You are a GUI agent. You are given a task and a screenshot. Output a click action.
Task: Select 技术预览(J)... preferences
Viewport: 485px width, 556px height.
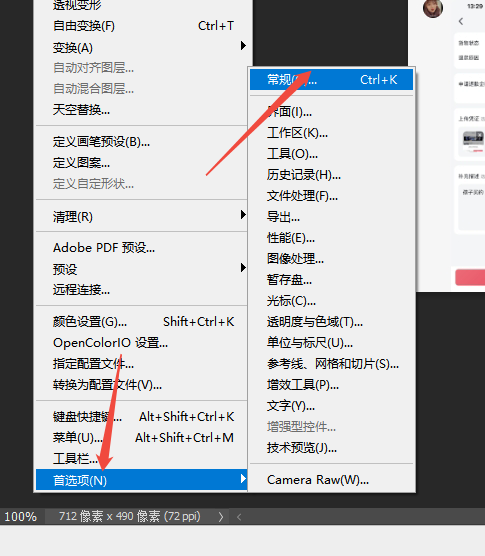pos(331,448)
